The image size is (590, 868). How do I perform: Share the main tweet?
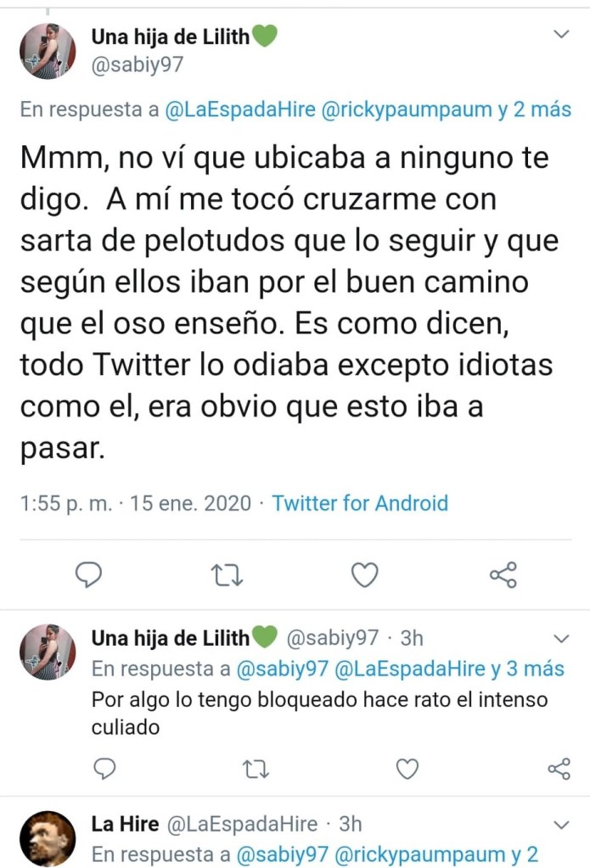pos(503,575)
